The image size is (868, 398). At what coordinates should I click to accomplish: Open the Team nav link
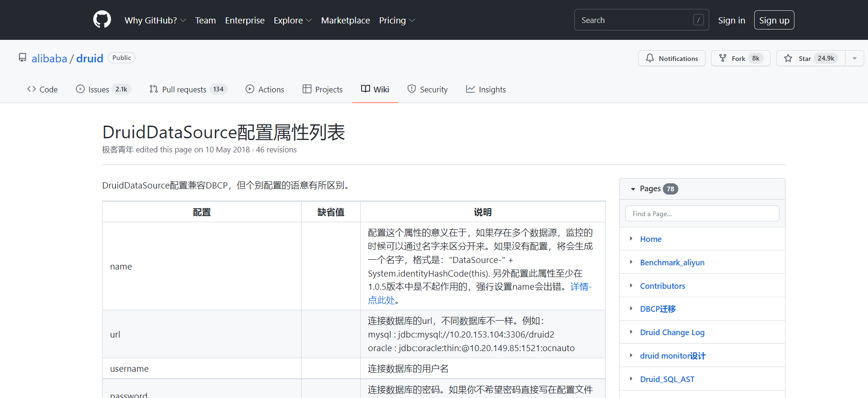point(206,20)
